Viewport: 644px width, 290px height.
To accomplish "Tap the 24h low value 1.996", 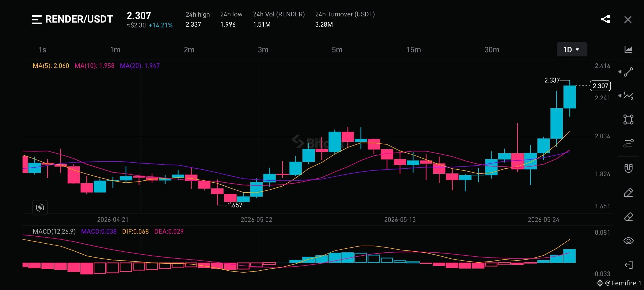I will coord(228,24).
